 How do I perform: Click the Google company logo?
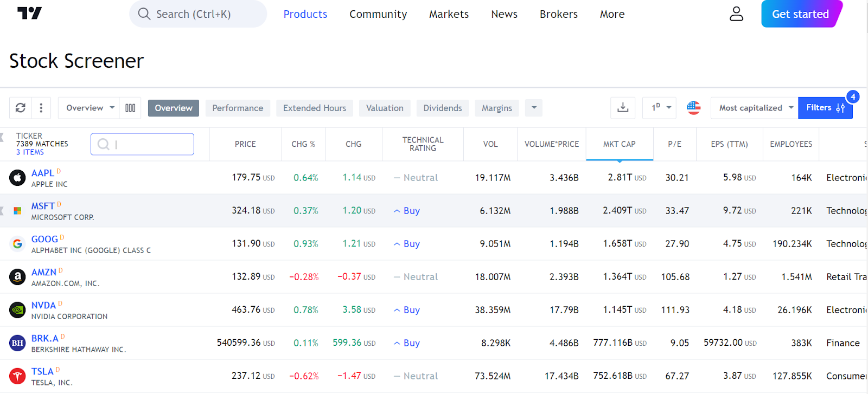17,244
